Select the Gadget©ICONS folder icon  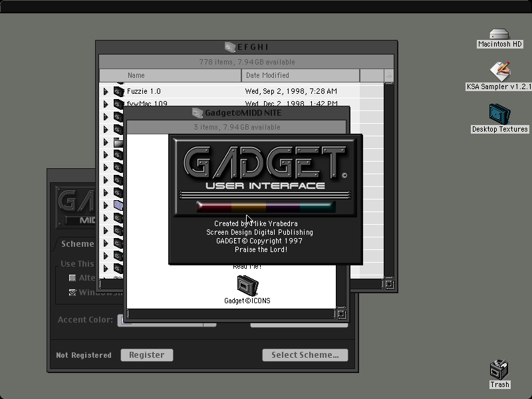pyautogui.click(x=247, y=285)
